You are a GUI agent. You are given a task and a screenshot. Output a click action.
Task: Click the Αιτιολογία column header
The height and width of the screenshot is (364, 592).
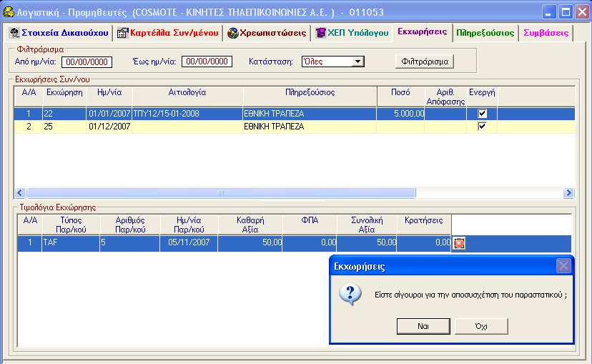187,97
